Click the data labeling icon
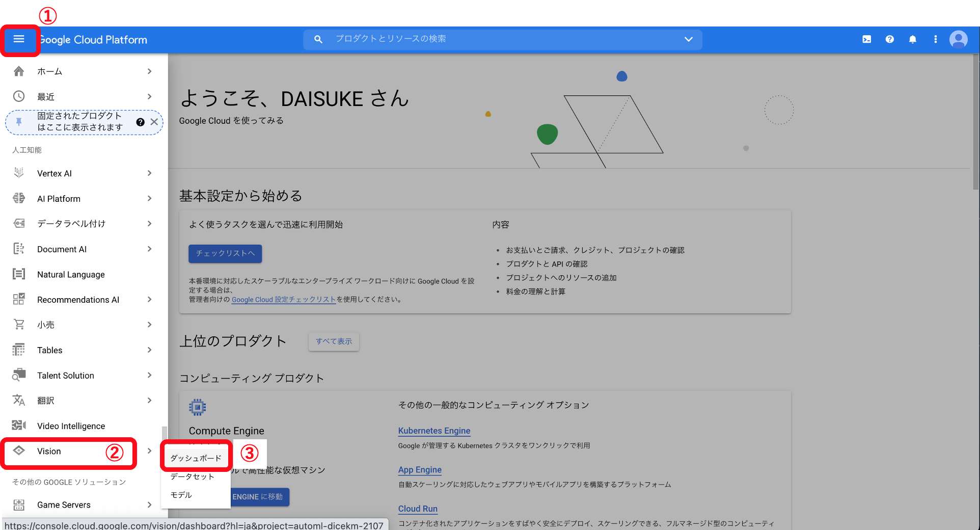Screen dimensions: 980x530 click(19, 224)
